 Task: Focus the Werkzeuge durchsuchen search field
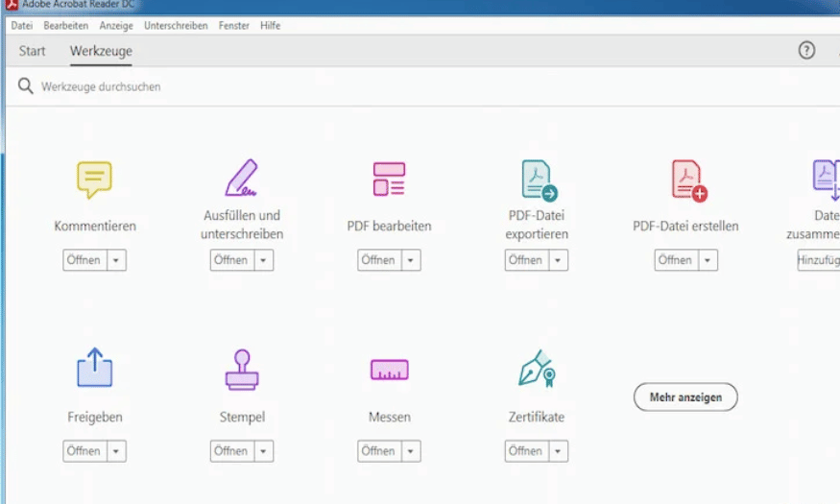pyautogui.click(x=101, y=86)
